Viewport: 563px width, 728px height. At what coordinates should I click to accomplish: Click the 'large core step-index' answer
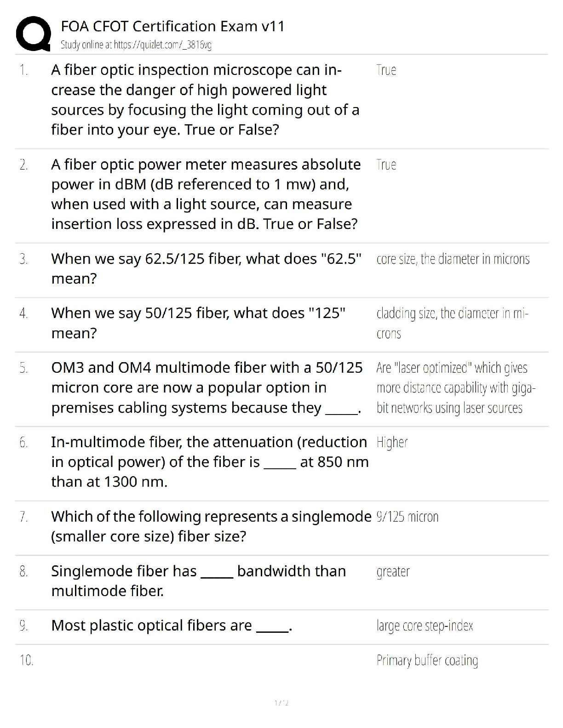pos(425,626)
